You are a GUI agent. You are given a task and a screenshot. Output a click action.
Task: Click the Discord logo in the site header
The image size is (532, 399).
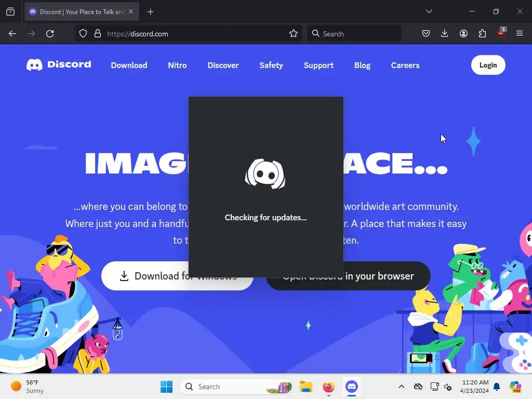click(x=59, y=64)
